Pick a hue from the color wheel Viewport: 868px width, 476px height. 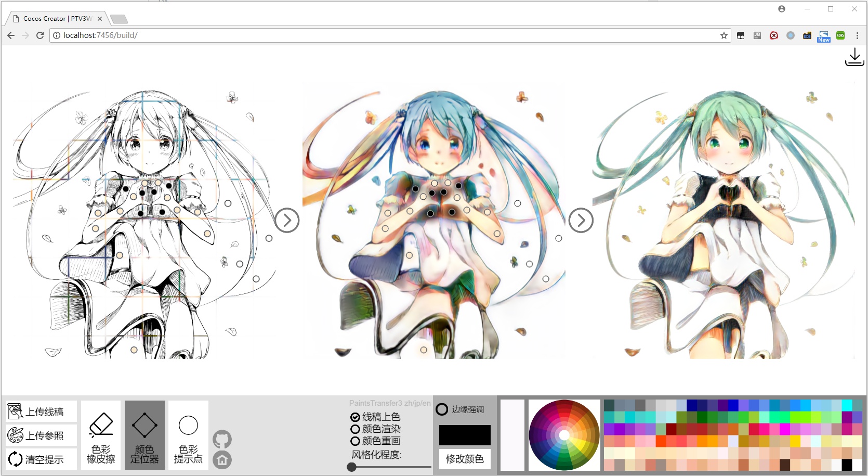pyautogui.click(x=564, y=435)
